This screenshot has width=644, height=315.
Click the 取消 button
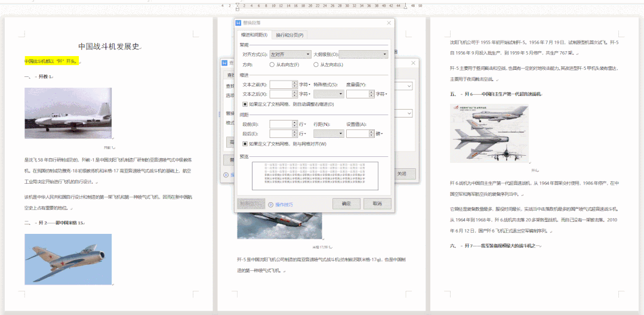click(x=377, y=203)
